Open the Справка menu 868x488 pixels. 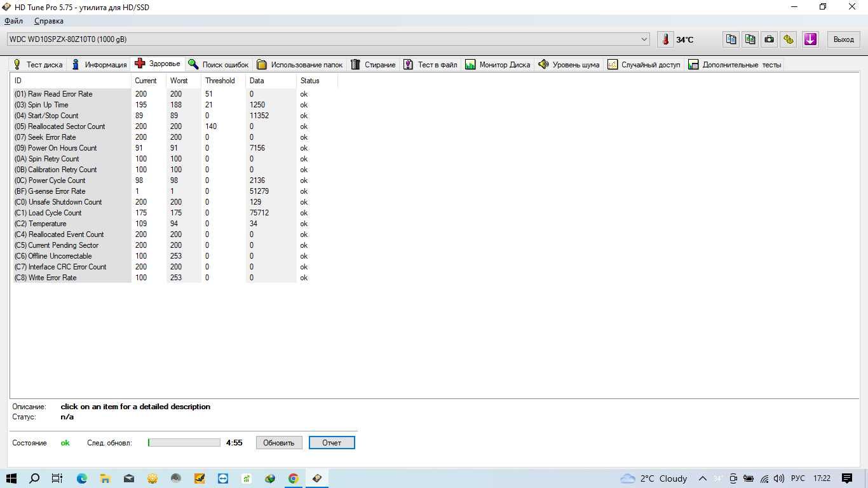coord(49,21)
